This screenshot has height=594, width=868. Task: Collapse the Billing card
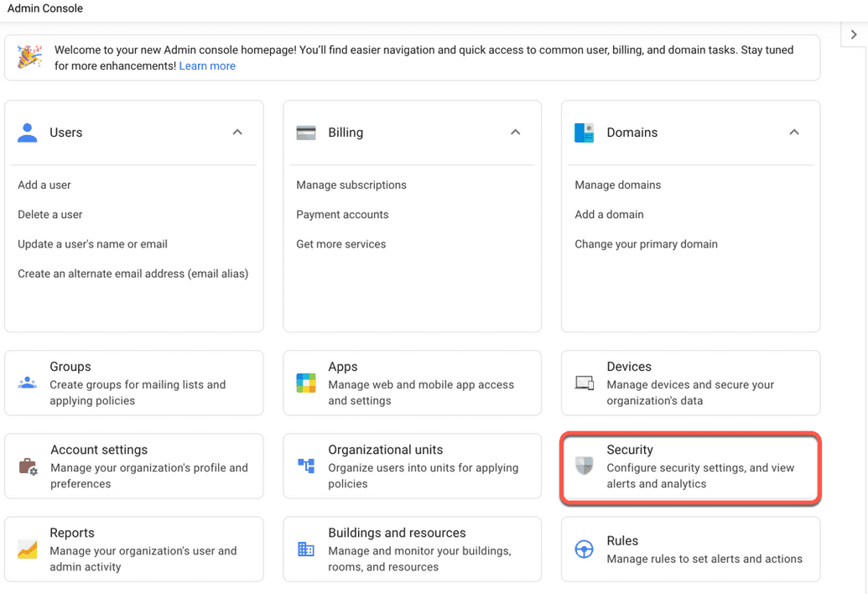pyautogui.click(x=516, y=132)
